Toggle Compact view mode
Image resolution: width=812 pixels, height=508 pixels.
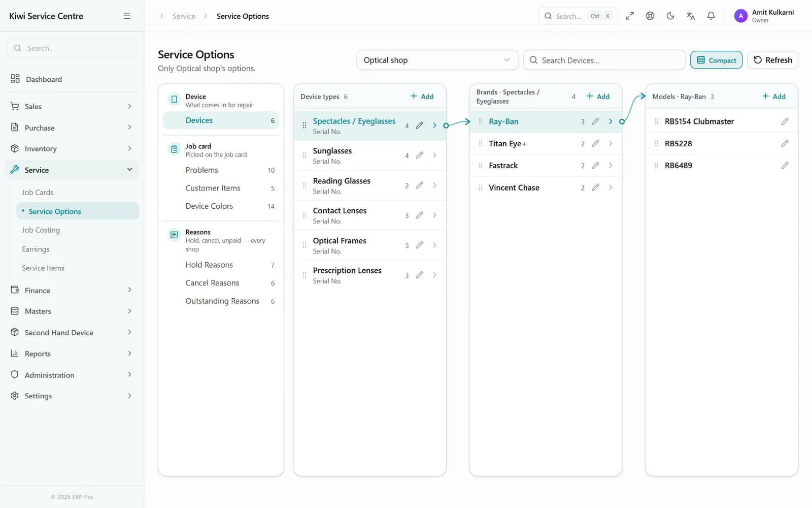click(716, 60)
